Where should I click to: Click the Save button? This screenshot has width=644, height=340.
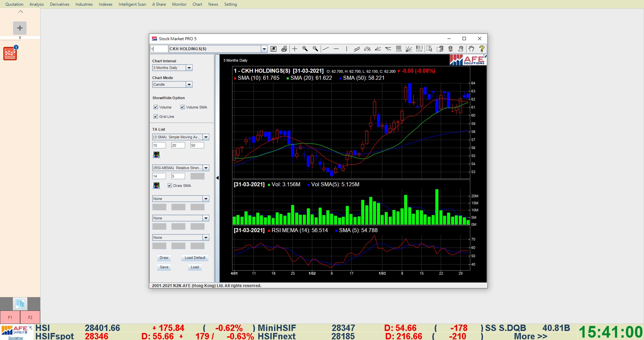point(164,267)
